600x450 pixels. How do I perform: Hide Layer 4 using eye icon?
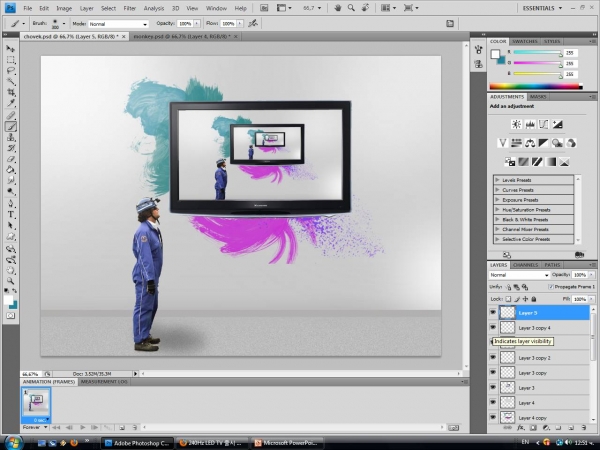click(493, 402)
